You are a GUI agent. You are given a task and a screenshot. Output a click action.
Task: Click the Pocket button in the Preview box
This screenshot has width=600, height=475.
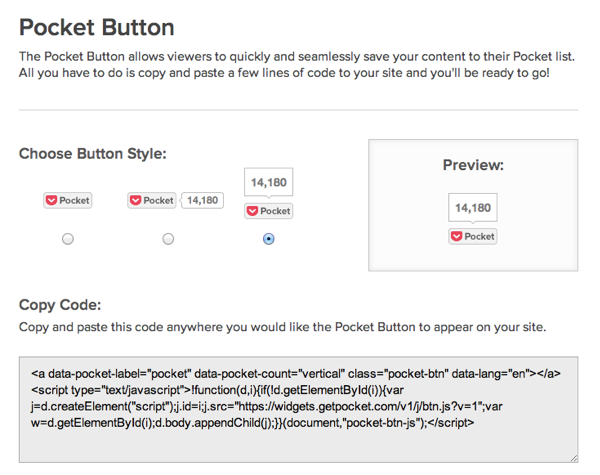pyautogui.click(x=473, y=236)
